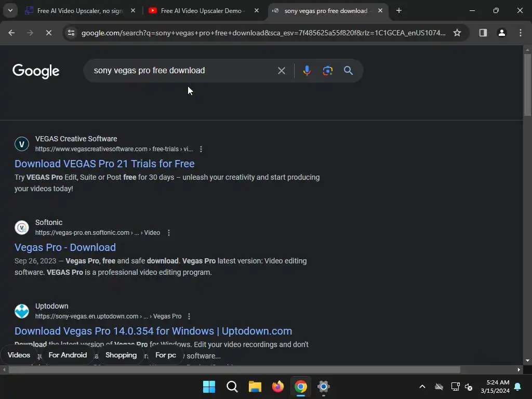Screen dimensions: 532x399
Task: Click into the Google search input field
Action: pos(183,71)
